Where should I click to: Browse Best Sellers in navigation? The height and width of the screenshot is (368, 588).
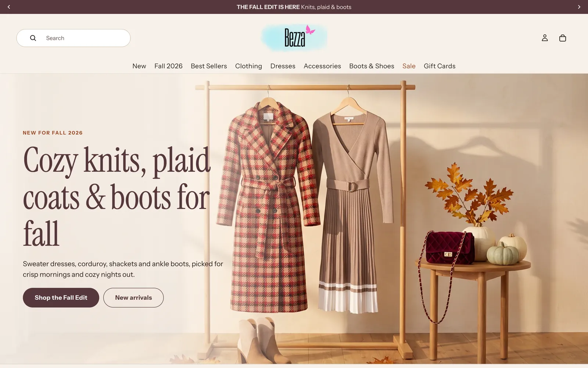coord(209,66)
